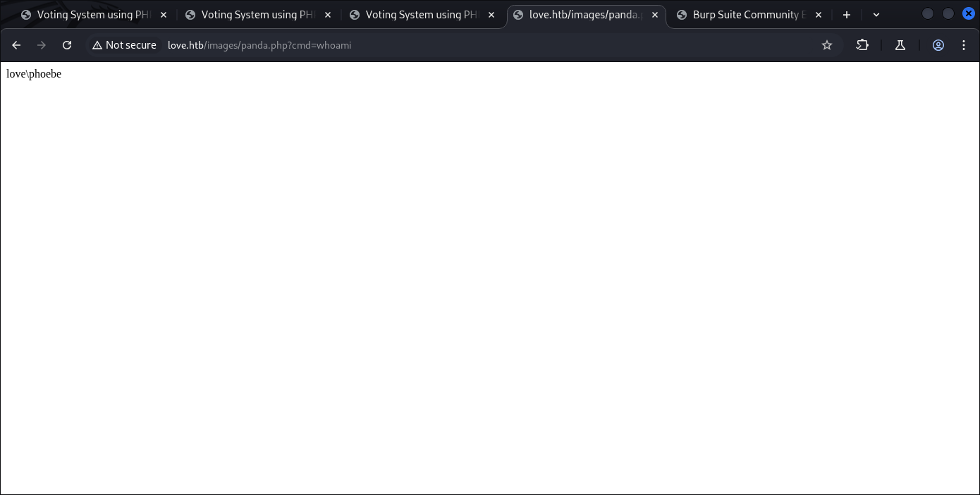Click the love\phoebe output text
Screen dimensions: 980x495
[x=34, y=74]
